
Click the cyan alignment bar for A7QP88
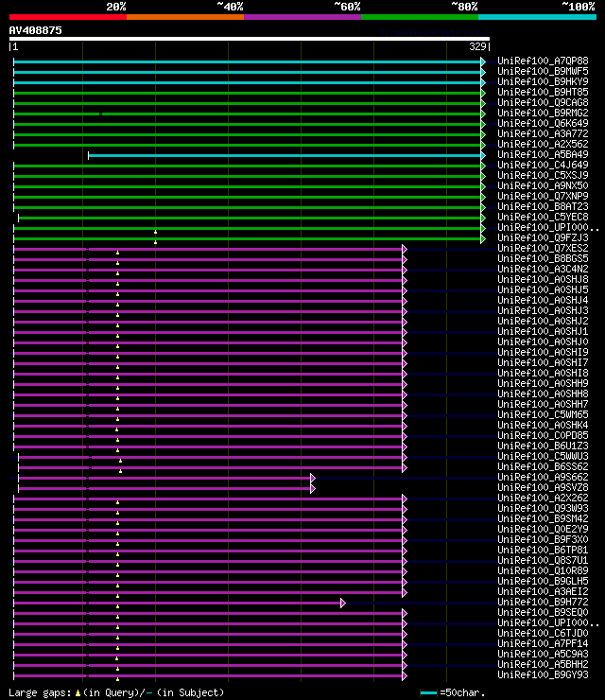click(x=247, y=61)
